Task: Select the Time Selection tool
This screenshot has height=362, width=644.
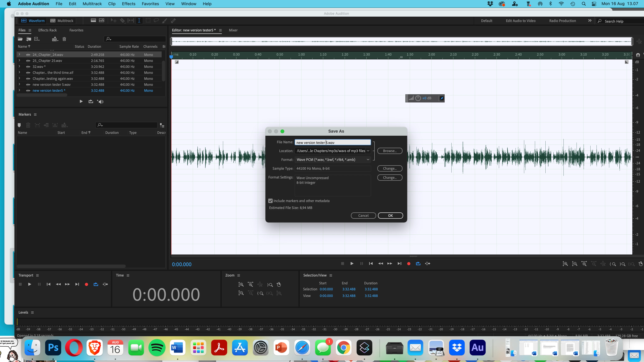Action: click(x=139, y=20)
